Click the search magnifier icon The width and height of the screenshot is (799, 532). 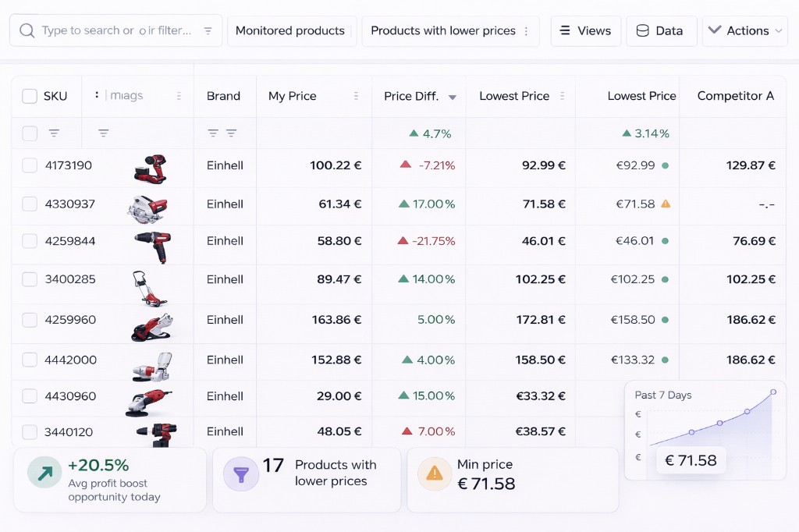(27, 31)
